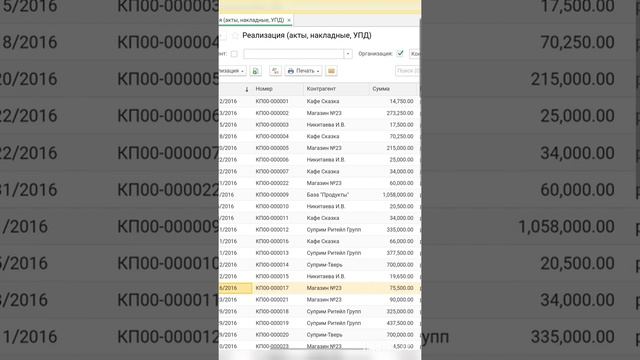
Task: Select document КП00-000016
Action: tap(272, 241)
